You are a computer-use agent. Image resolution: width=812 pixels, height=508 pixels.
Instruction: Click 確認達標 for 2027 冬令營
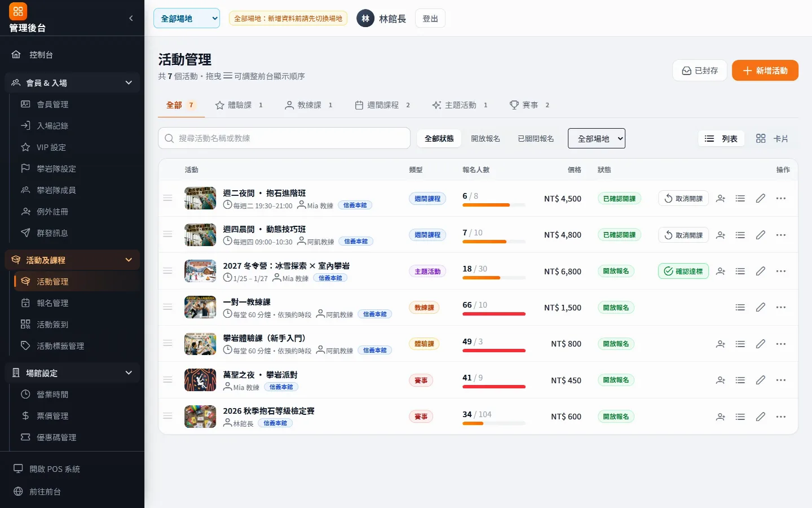[x=683, y=271]
